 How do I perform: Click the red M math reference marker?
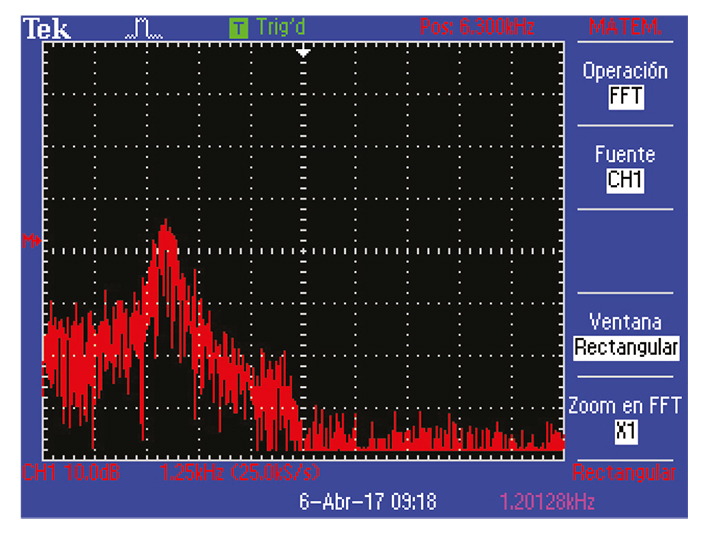(31, 239)
